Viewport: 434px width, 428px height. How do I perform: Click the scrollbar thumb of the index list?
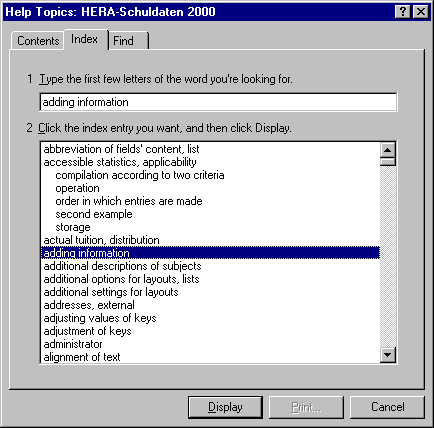[388, 162]
